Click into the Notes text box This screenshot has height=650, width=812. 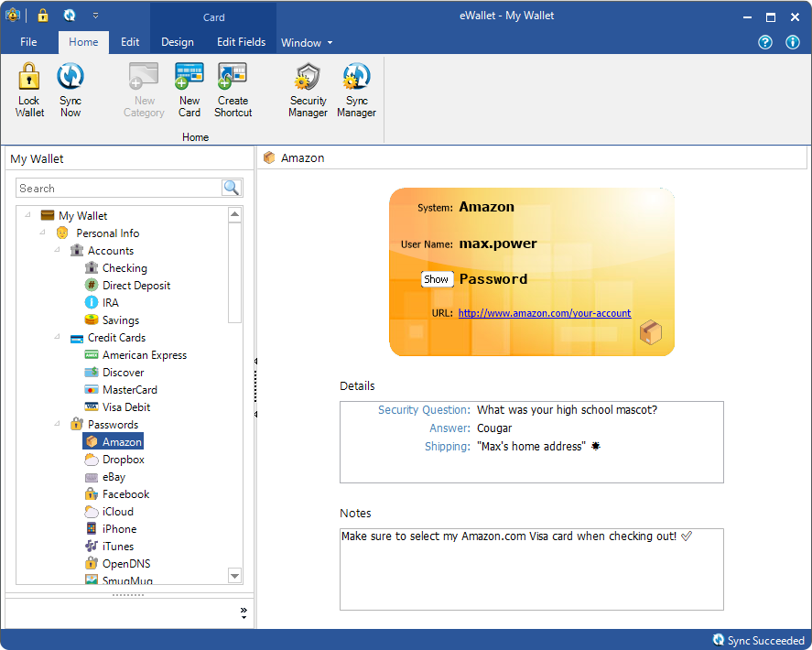(x=531, y=569)
